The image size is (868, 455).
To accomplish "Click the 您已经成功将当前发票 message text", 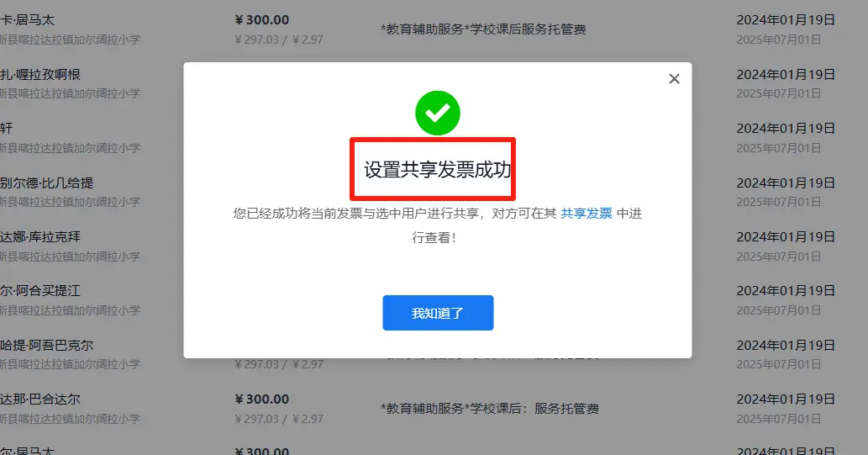I will 437,225.
